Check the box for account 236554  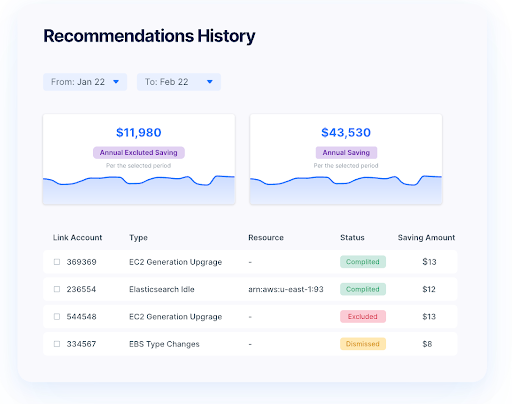(x=57, y=289)
